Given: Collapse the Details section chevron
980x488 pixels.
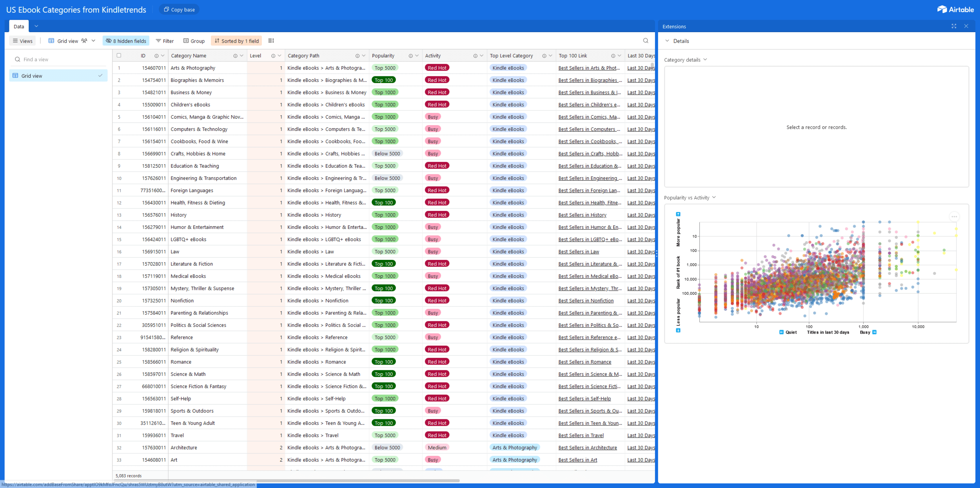Looking at the screenshot, I should pyautogui.click(x=667, y=41).
